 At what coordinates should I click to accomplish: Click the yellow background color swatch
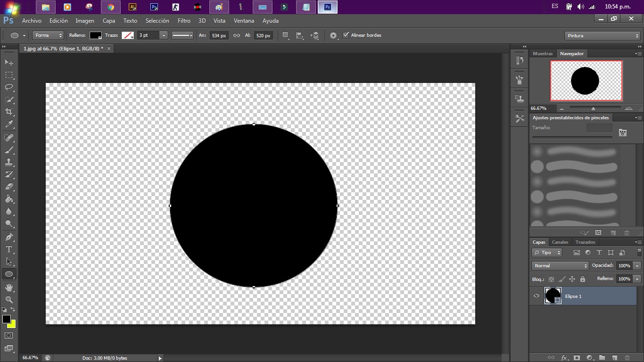tap(12, 325)
